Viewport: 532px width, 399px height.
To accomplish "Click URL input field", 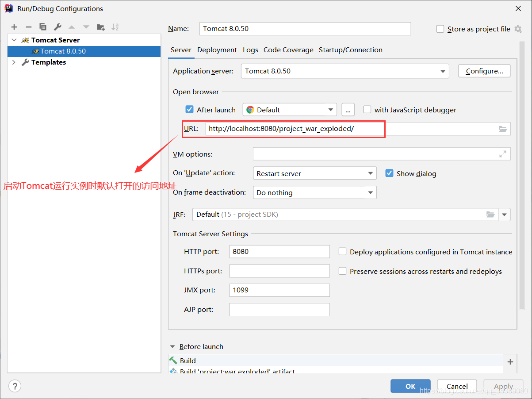I will click(358, 129).
